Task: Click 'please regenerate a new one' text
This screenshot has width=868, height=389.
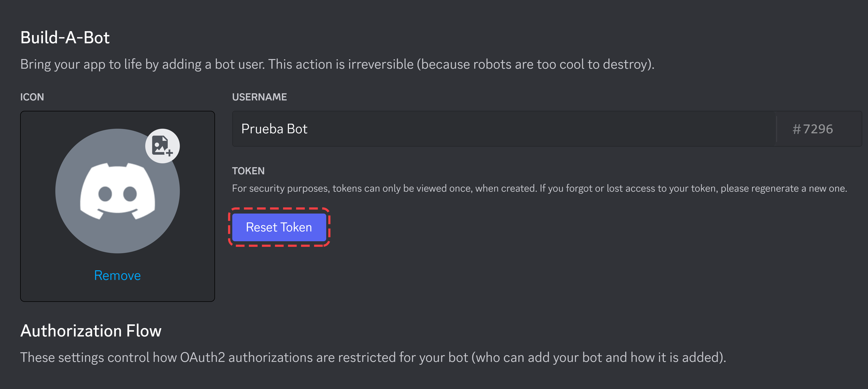Action: click(784, 188)
